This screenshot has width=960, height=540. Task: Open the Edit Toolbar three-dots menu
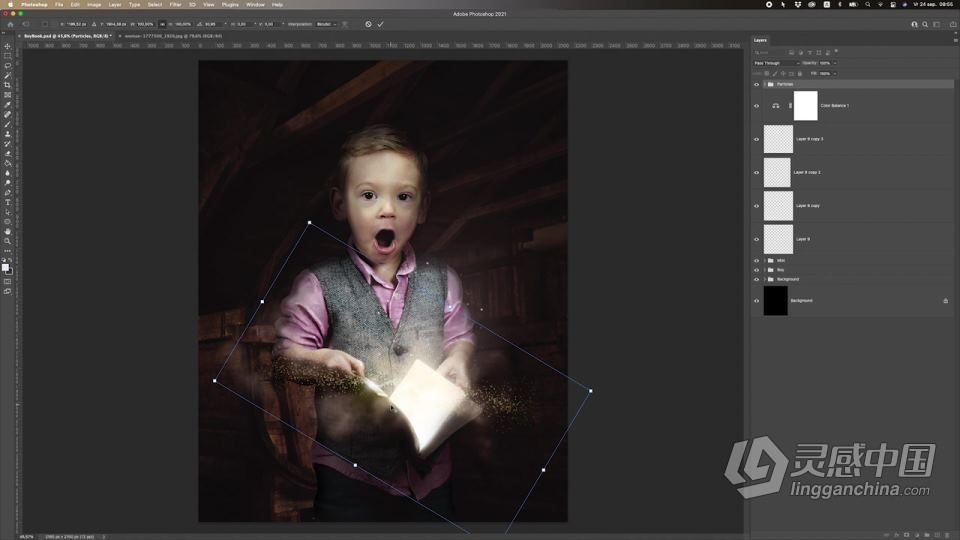coord(7,251)
